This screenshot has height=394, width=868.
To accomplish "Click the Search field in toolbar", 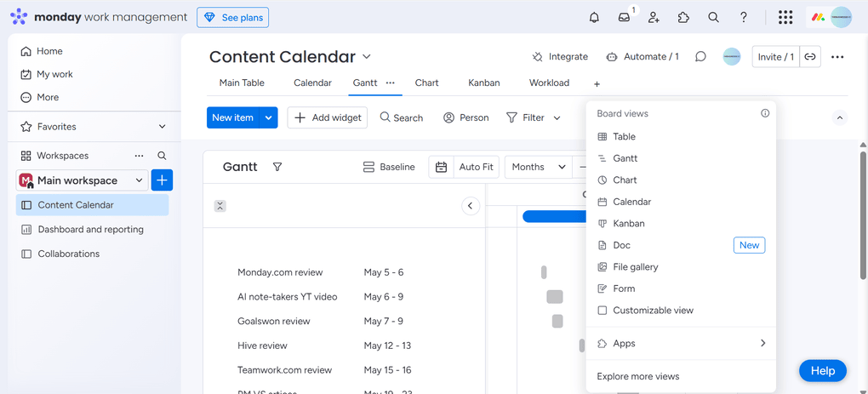I will 402,117.
